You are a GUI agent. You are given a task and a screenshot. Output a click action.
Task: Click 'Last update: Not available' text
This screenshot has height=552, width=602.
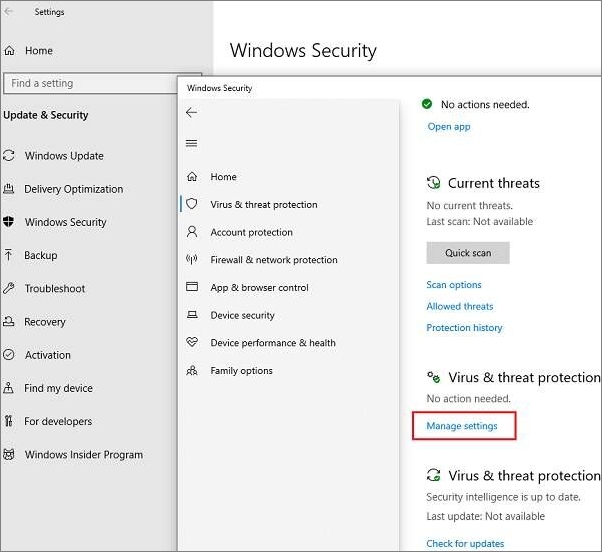coord(485,516)
